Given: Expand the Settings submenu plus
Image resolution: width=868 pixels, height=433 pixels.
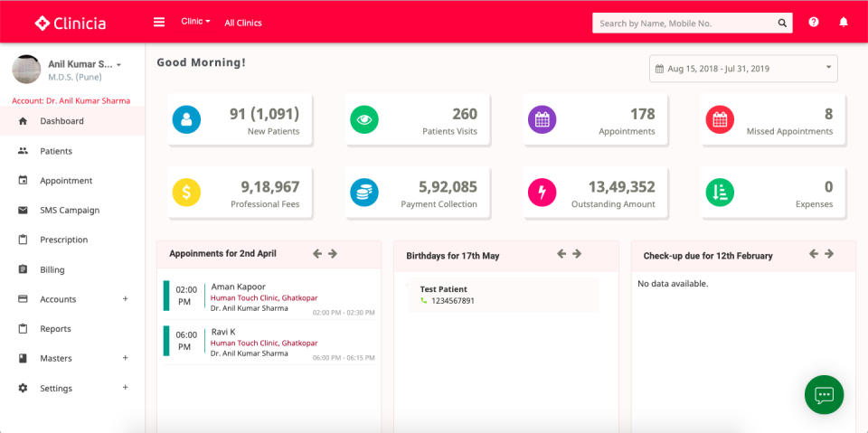Looking at the screenshot, I should 125,387.
